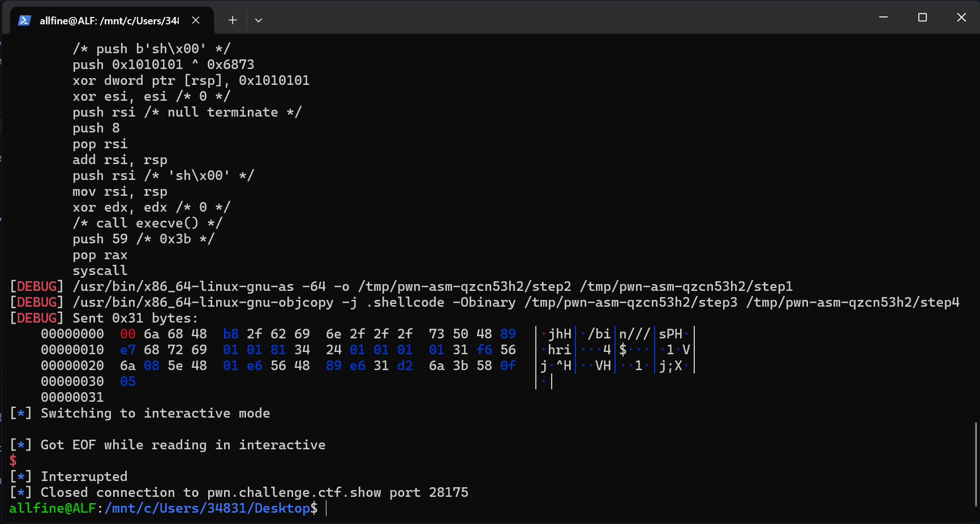Click hex dump offset 00000031

pos(72,397)
